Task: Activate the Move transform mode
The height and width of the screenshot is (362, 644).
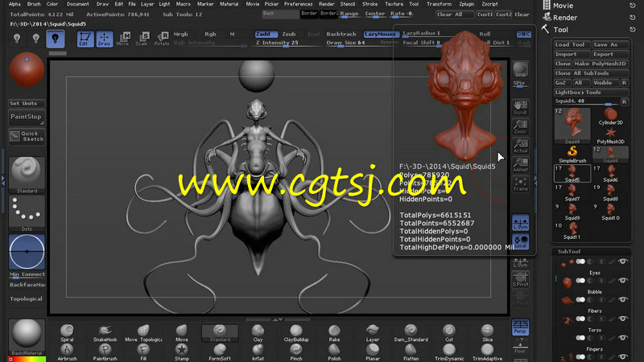Action: coord(123,39)
